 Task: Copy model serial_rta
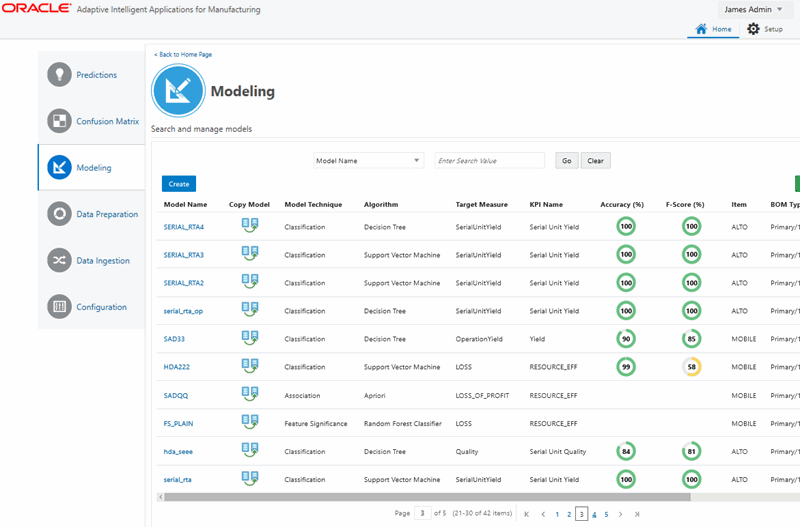point(249,479)
